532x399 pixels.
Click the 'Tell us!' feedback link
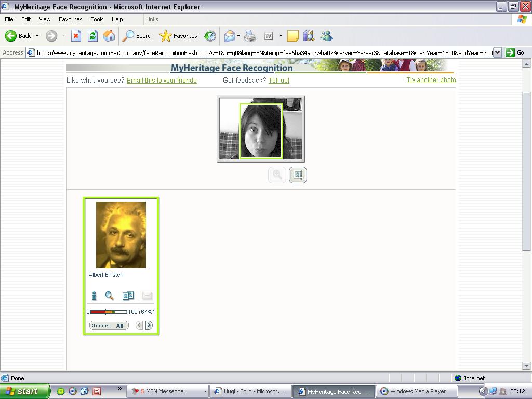(x=279, y=81)
